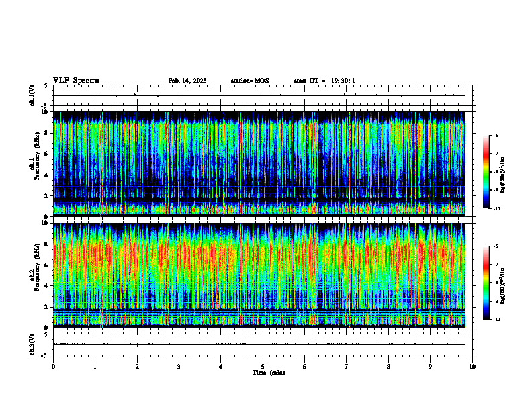Click time axis tick label "8"
The image size is (532, 411).
click(x=388, y=367)
